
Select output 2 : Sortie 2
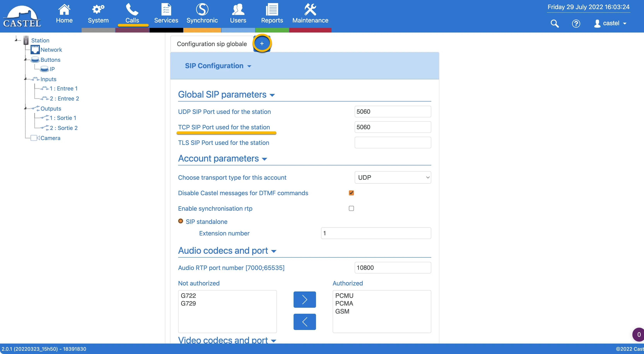tap(64, 128)
